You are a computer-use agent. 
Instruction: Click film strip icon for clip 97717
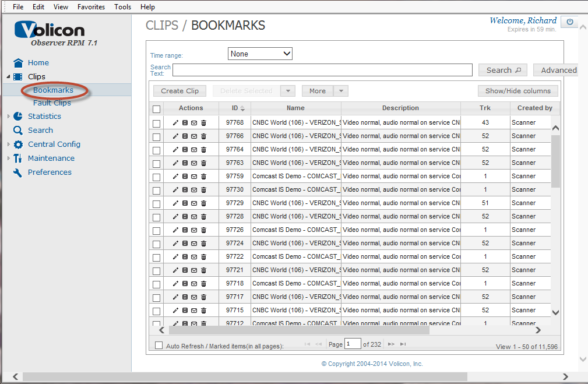click(185, 297)
